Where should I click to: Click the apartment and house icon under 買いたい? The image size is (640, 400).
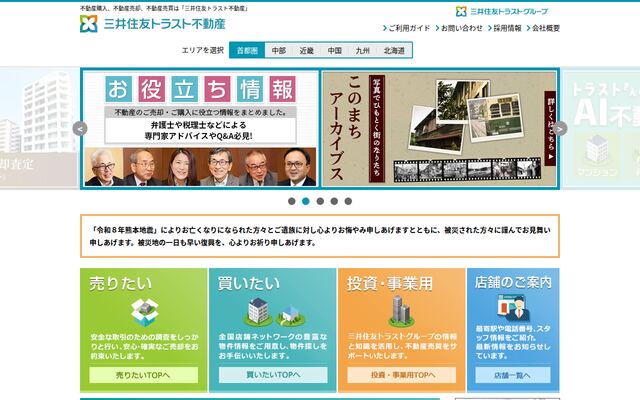[274, 312]
